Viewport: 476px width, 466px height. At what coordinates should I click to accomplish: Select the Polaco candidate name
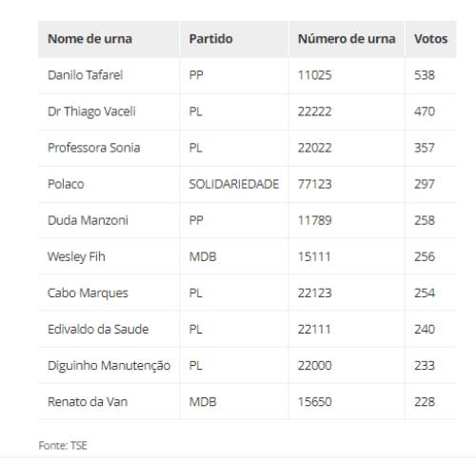point(66,184)
